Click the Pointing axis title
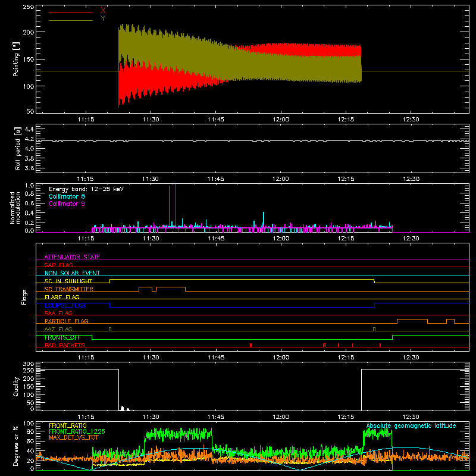Viewport: 476px width, 476px height. pyautogui.click(x=16, y=59)
